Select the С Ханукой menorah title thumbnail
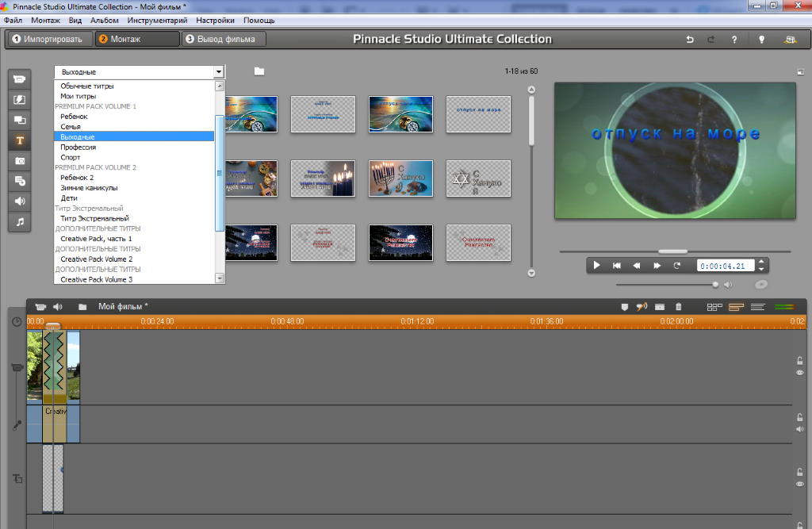The image size is (812, 529). coord(400,178)
